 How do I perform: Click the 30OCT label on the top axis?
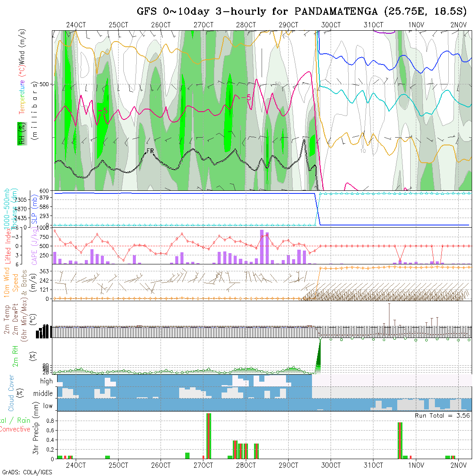tap(331, 25)
